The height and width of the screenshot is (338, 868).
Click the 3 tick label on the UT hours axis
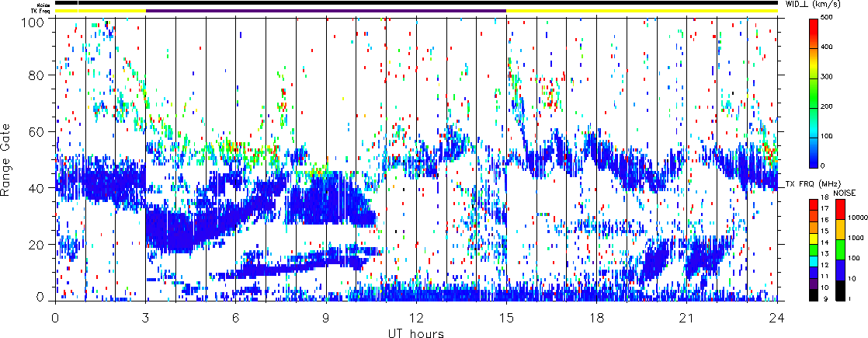[145, 317]
